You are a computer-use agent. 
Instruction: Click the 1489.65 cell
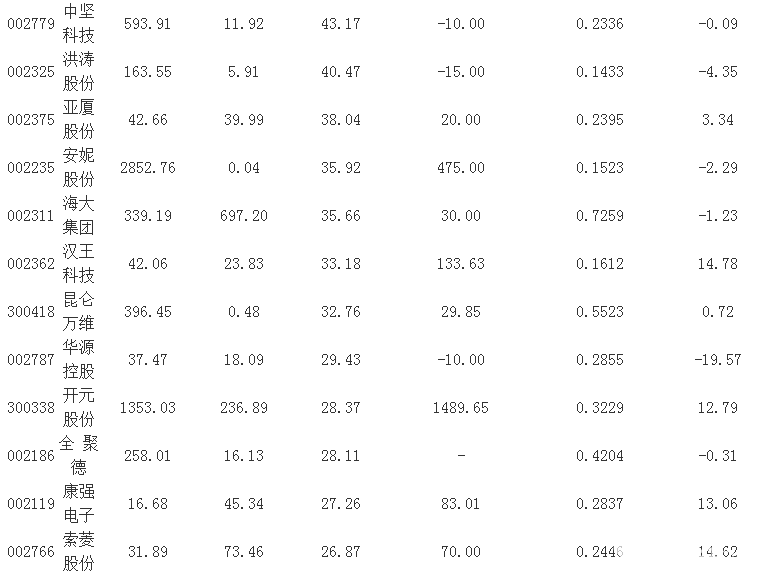pyautogui.click(x=460, y=408)
